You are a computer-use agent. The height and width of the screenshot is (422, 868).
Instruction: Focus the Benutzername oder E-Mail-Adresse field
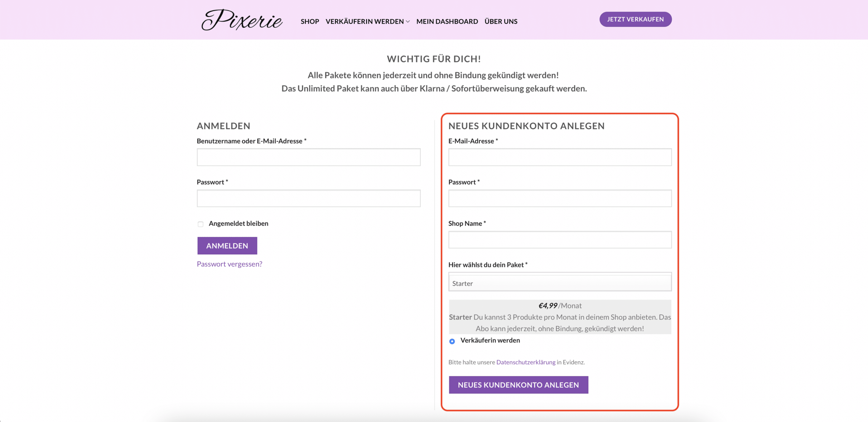coord(309,157)
